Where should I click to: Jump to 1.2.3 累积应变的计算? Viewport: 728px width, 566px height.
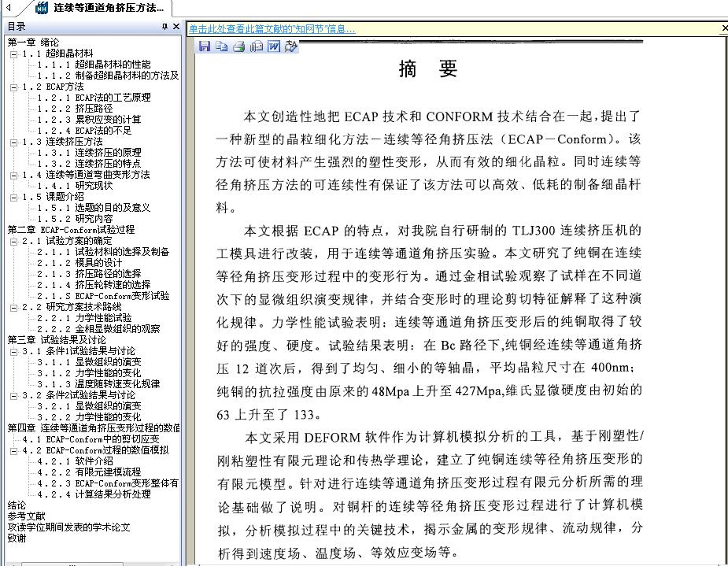89,120
